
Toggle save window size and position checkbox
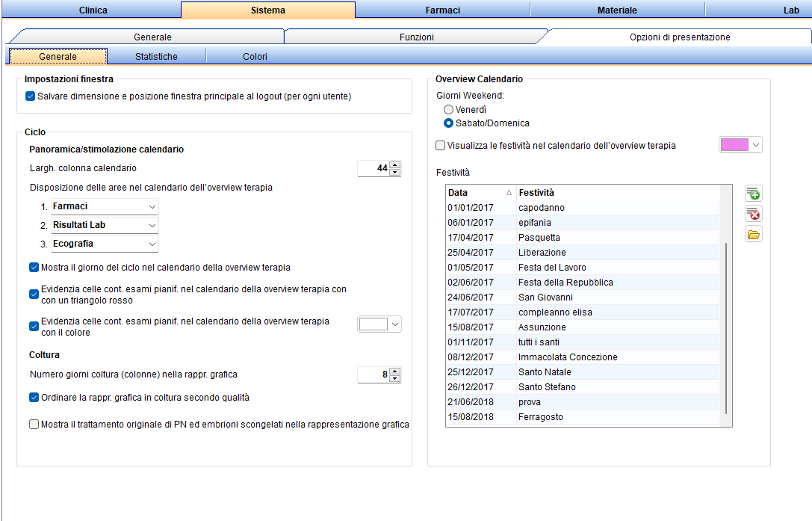31,96
